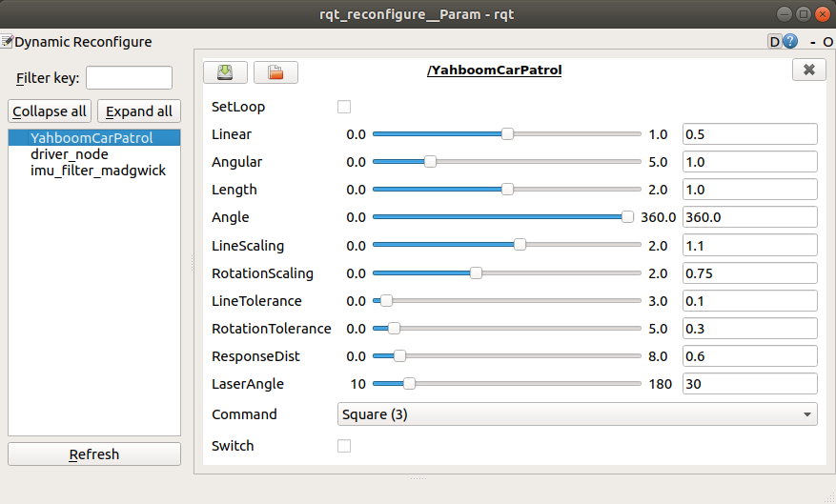
Task: Click the SetLoop label
Action: click(x=238, y=107)
